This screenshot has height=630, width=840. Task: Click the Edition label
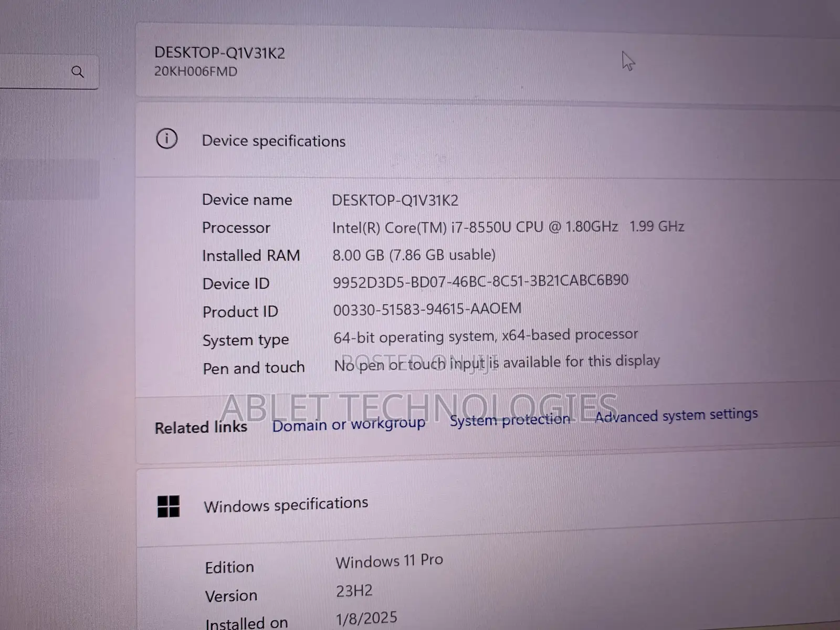click(229, 568)
